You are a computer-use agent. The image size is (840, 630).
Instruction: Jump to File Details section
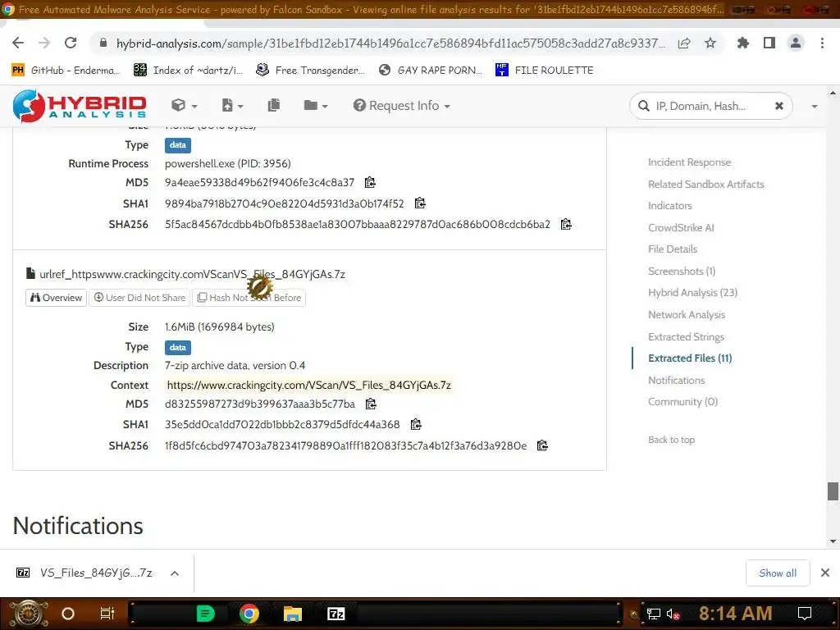(x=673, y=249)
